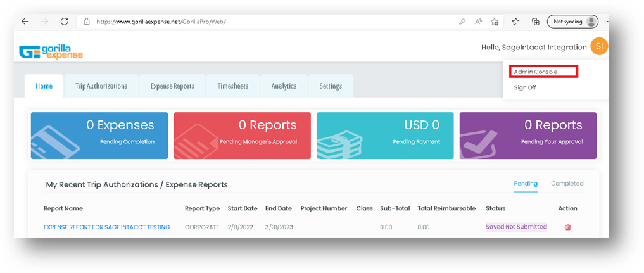The height and width of the screenshot is (273, 644).
Task: Open the Timesheets tab
Action: [233, 86]
